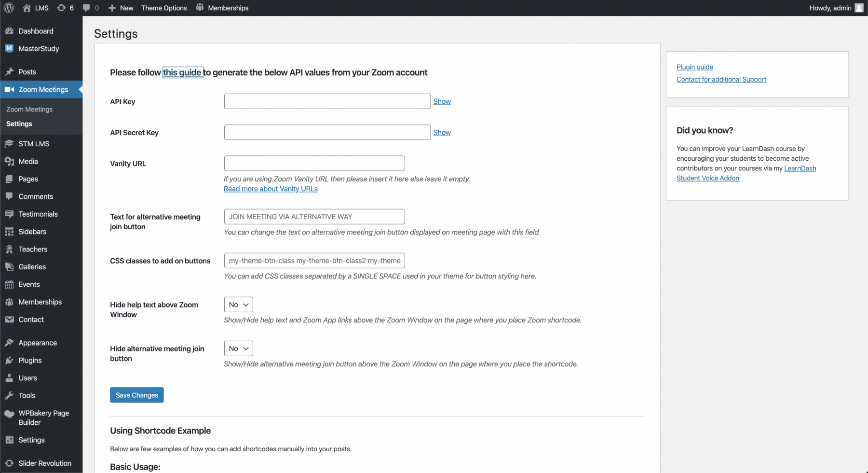The image size is (868, 473).
Task: Focus the alternative meeting join text field
Action: pos(314,217)
